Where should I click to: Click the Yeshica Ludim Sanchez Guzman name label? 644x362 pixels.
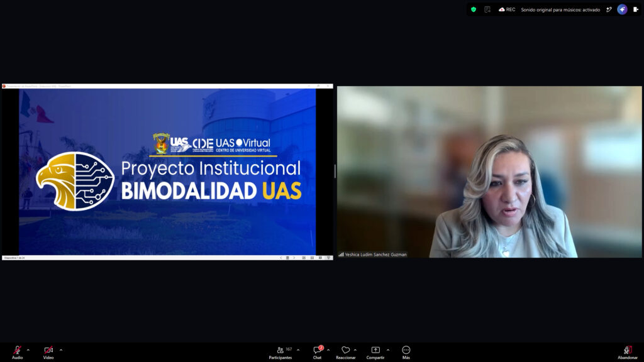point(375,255)
